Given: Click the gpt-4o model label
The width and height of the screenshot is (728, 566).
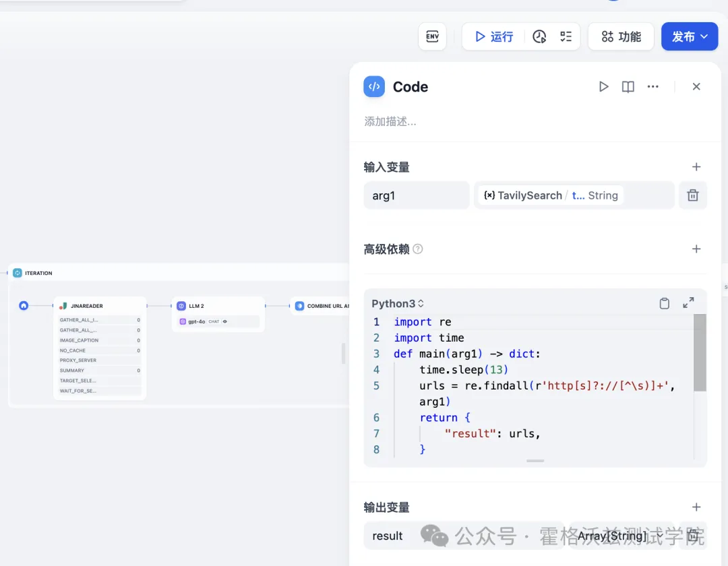Looking at the screenshot, I should pyautogui.click(x=196, y=321).
